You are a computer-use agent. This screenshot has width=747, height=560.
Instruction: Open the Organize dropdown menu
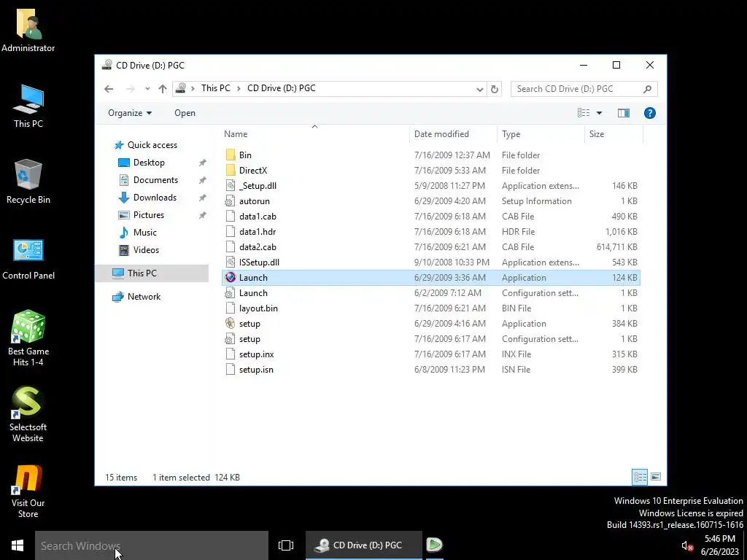[130, 113]
